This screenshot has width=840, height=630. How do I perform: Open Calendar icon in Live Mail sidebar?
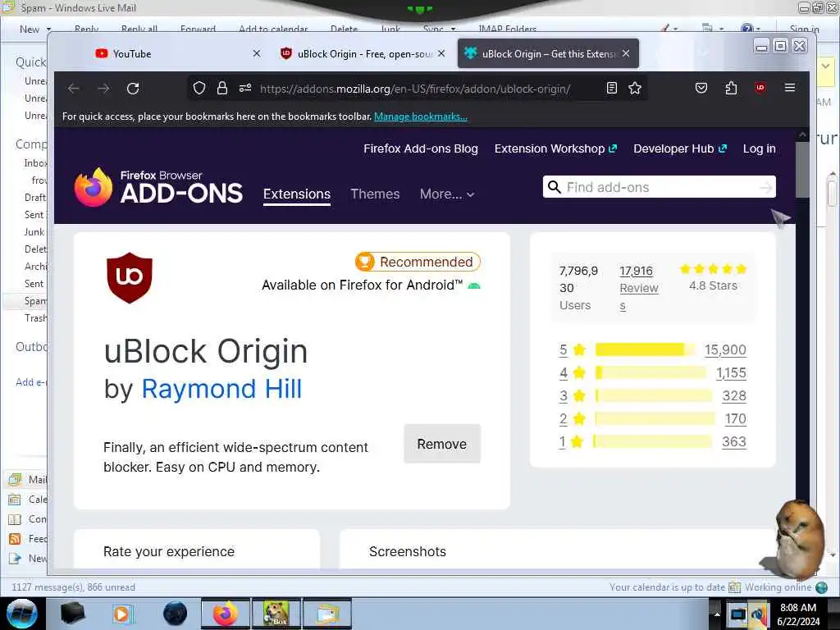tap(15, 500)
